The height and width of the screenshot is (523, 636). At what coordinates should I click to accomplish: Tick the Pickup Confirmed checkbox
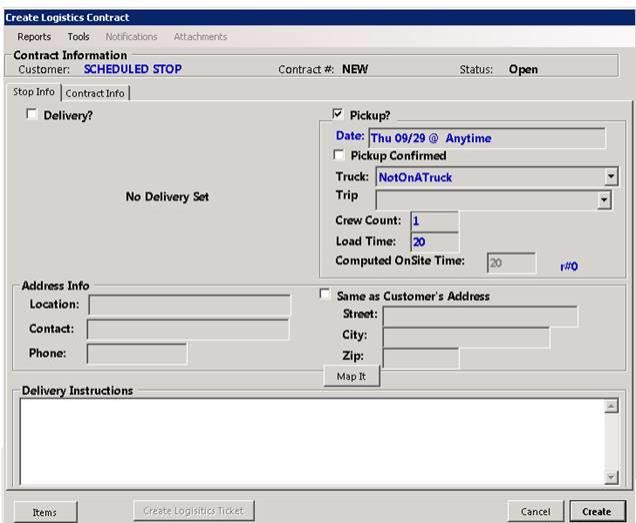click(x=338, y=155)
